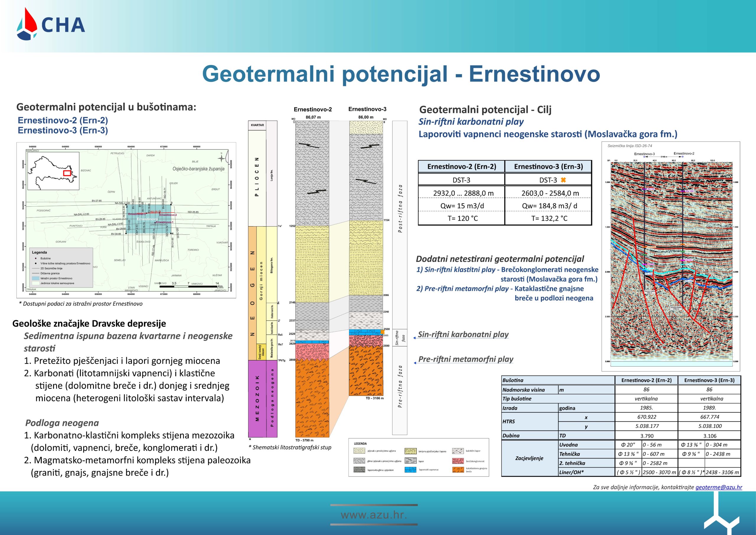
Task: Click the Ernestinovo-2 (Ern-2) DST table header
Action: click(461, 166)
